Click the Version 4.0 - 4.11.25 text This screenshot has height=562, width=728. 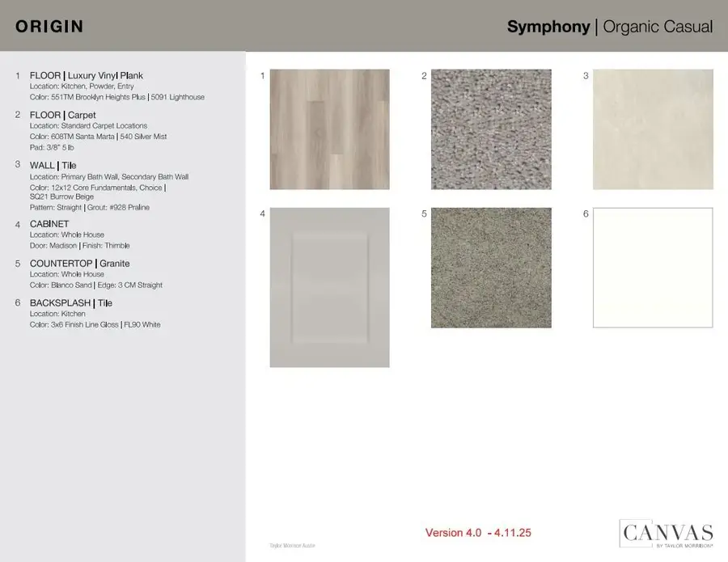pyautogui.click(x=478, y=533)
